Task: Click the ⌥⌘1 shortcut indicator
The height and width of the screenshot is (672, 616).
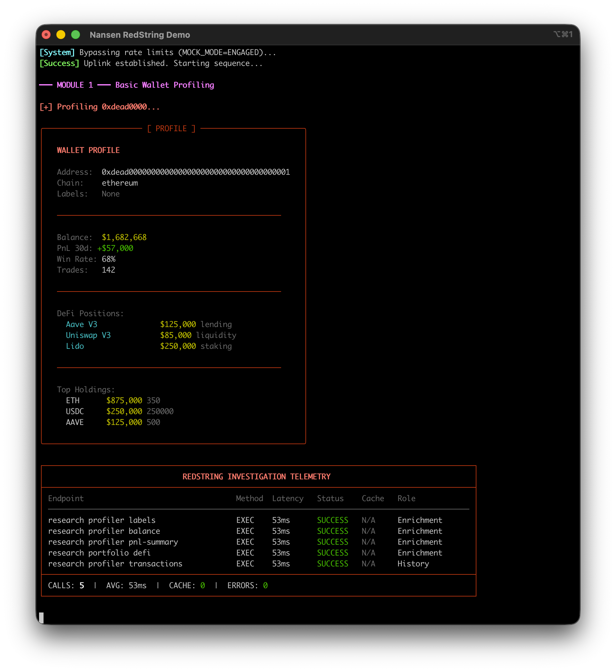Action: (563, 34)
